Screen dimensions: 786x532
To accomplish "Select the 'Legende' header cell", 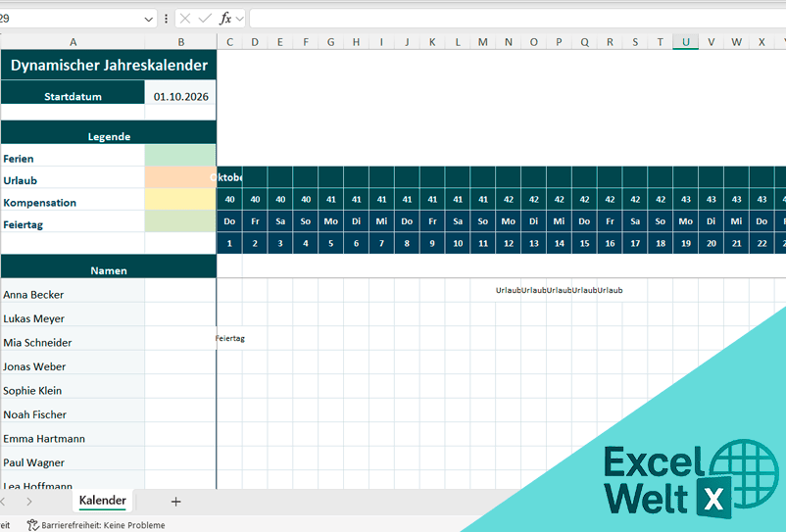I will (x=109, y=132).
